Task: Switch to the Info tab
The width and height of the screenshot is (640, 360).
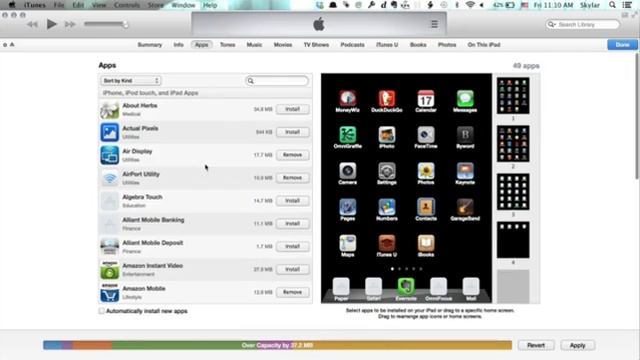Action: pos(178,45)
